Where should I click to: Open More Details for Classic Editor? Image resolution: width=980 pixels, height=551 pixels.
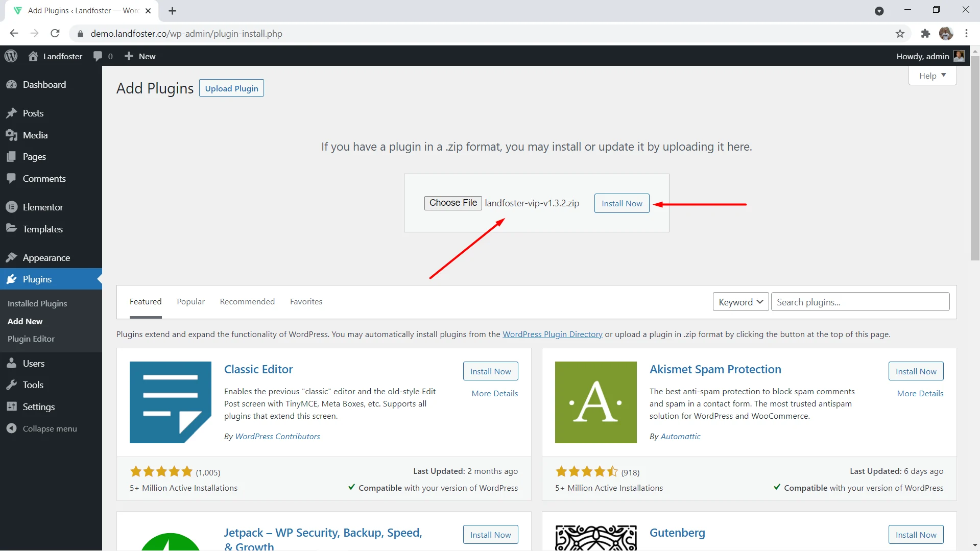click(x=494, y=393)
